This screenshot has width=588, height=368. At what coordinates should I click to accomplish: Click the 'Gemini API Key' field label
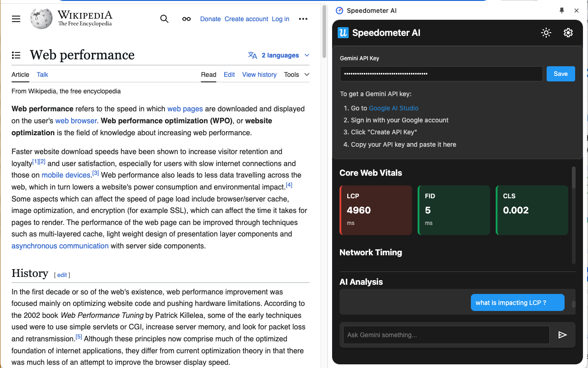pos(360,58)
